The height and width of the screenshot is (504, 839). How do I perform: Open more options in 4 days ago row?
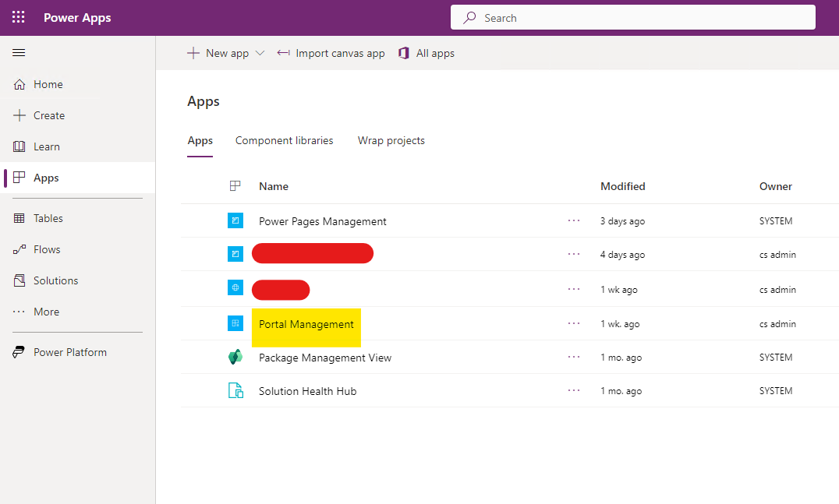tap(574, 254)
